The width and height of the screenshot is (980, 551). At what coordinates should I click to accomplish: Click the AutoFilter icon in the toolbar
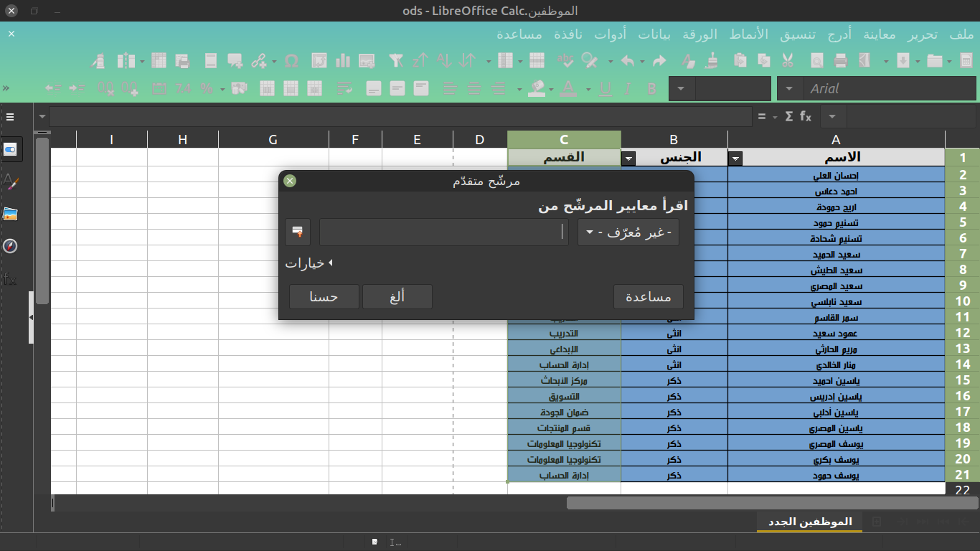tap(396, 61)
